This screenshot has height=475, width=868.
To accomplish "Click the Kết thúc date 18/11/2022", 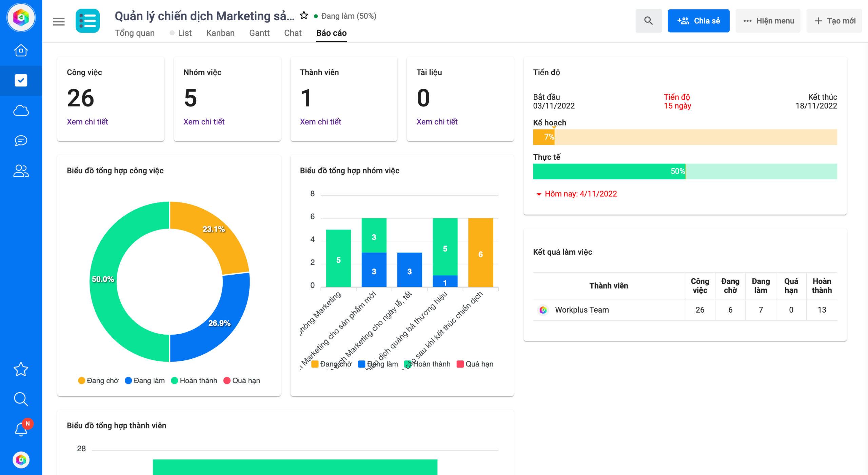I will (x=816, y=106).
